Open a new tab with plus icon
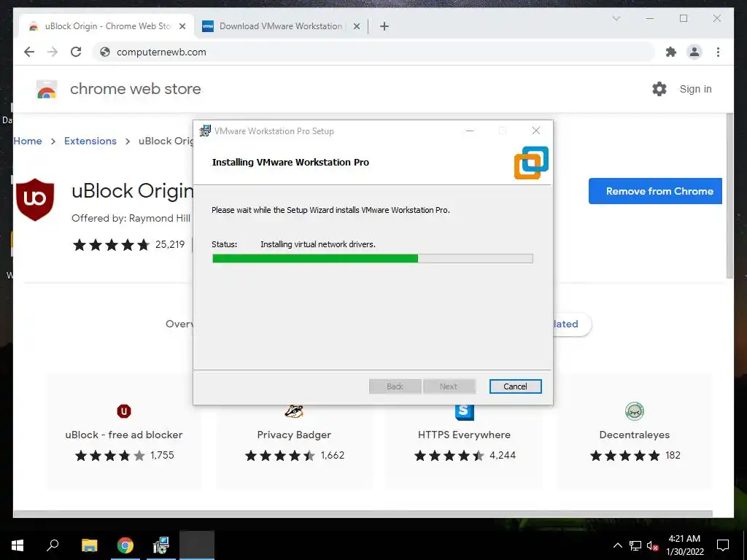 pyautogui.click(x=384, y=26)
